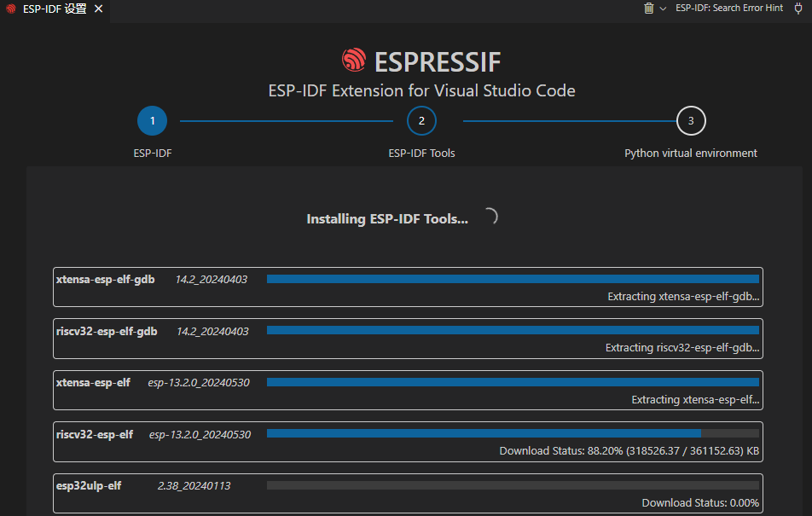Click the ESP-IDF step label
Screen dimensions: 812x516
pyautogui.click(x=152, y=154)
